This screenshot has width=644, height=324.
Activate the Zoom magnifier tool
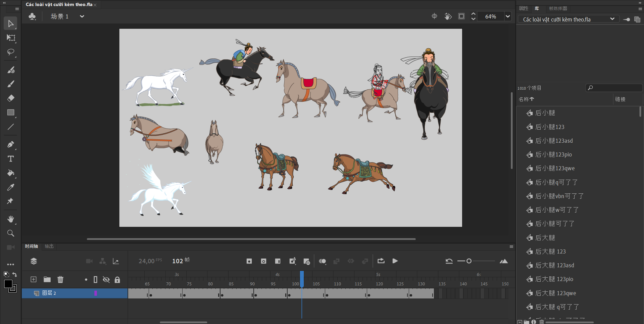pos(11,233)
